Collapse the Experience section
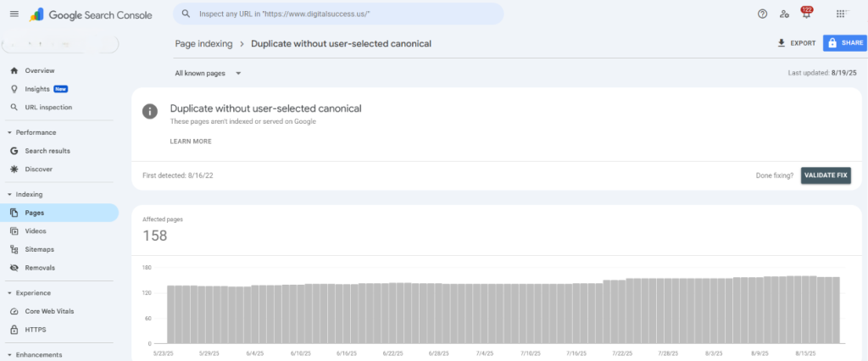The width and height of the screenshot is (868, 361). 9,293
